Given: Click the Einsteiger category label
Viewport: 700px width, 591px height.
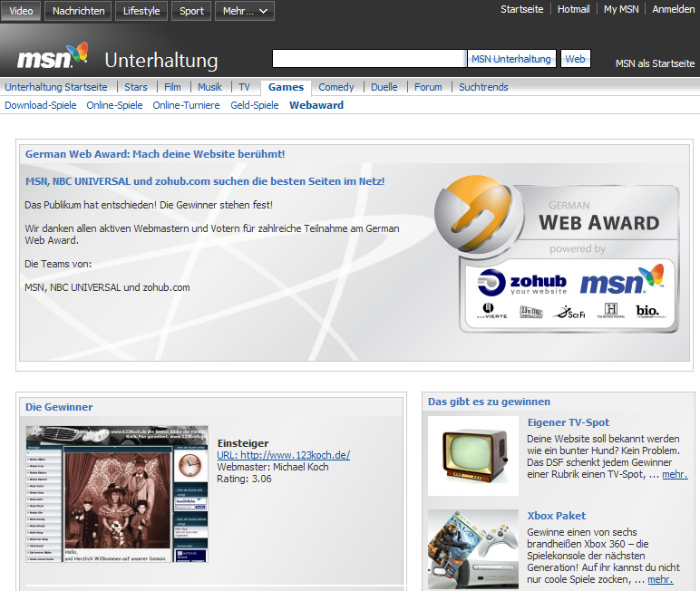Looking at the screenshot, I should click(243, 443).
